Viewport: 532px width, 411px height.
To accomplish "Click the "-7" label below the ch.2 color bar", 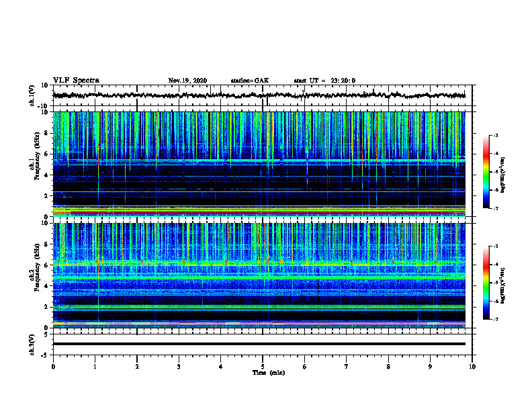I will (496, 319).
